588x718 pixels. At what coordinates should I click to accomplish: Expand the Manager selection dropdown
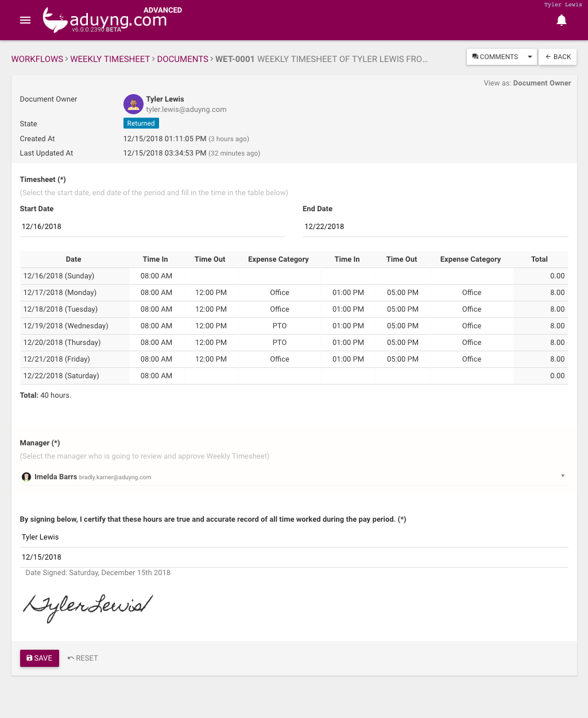[563, 476]
